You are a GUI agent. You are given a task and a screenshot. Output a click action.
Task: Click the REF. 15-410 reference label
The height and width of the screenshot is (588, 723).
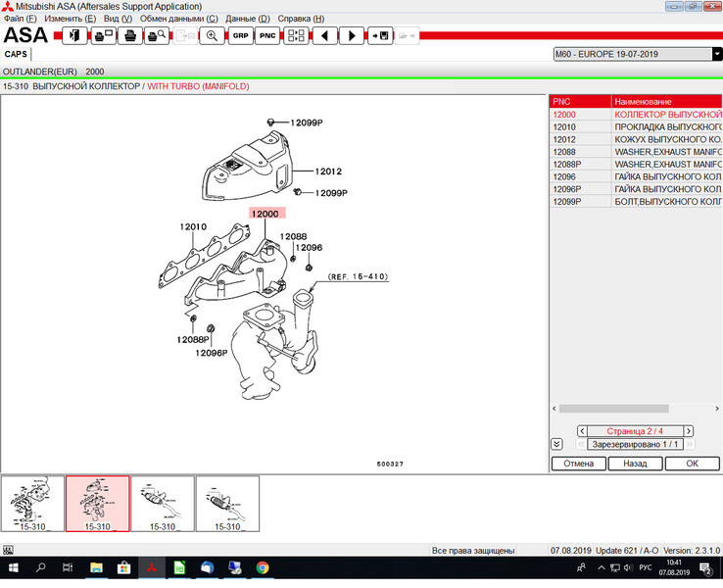click(x=358, y=276)
